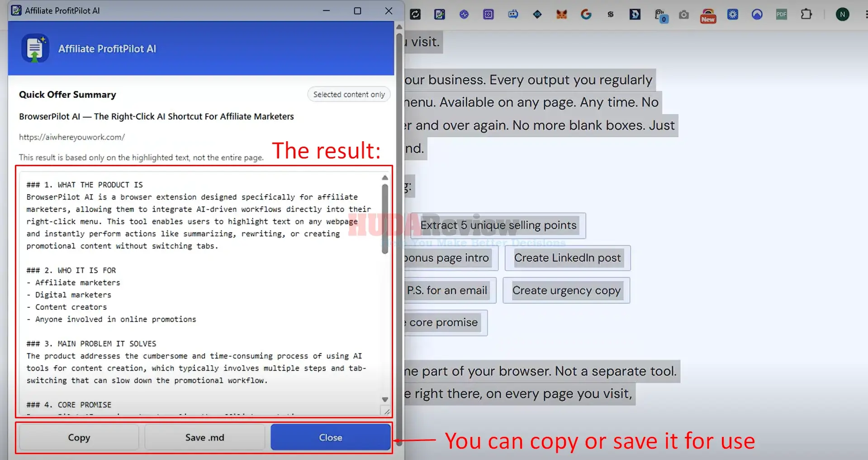The width and height of the screenshot is (868, 460).
Task: Click the ProfitPilot title bar app icon
Action: coord(16,10)
